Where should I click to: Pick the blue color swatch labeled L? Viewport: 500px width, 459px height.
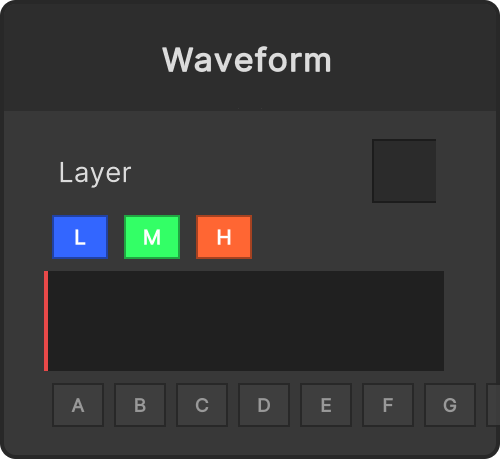[80, 237]
